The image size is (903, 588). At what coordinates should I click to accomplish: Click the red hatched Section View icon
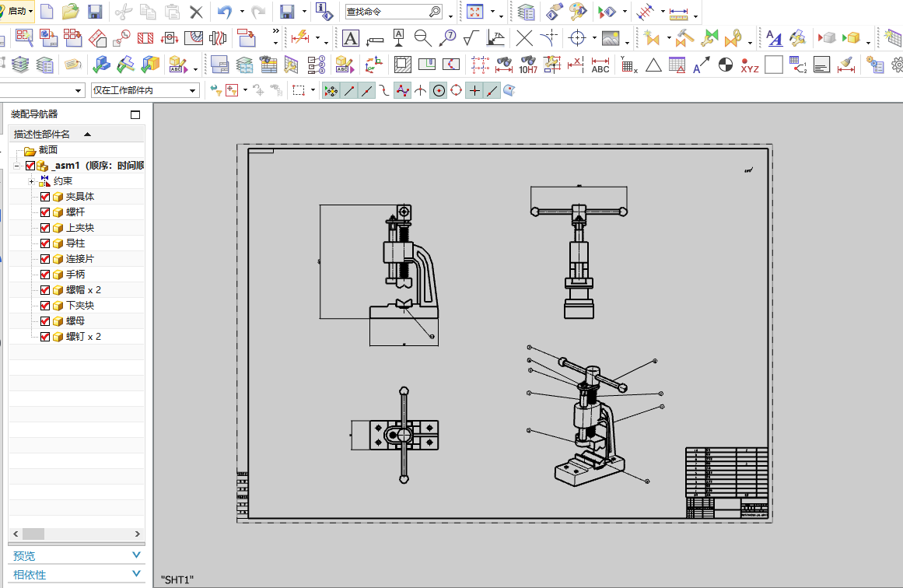145,38
